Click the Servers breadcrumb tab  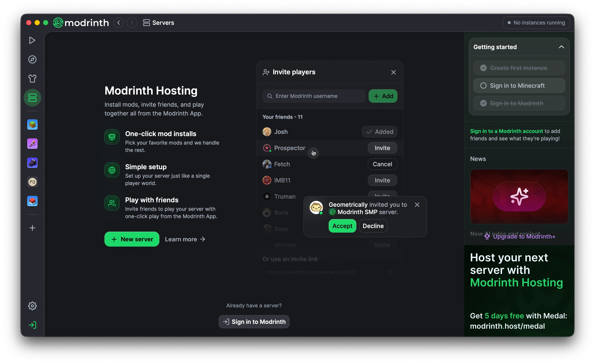point(158,23)
